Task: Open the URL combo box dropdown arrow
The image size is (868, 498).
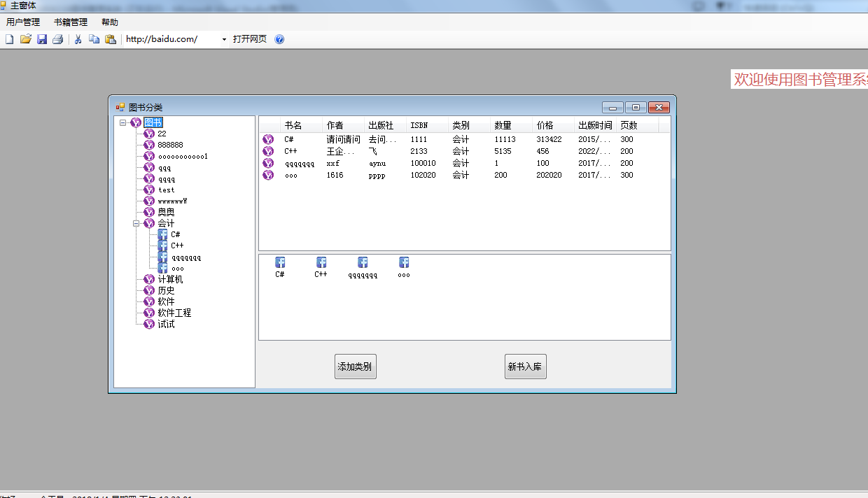Action: [x=224, y=39]
